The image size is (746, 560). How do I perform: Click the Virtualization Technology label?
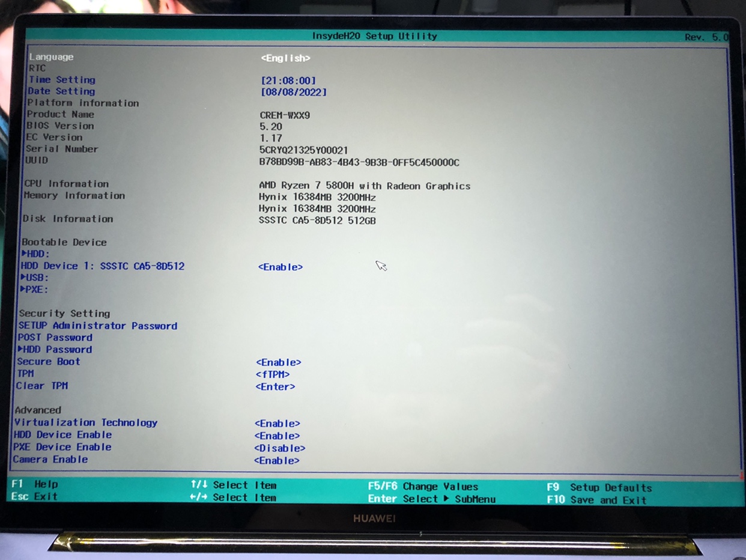(86, 422)
